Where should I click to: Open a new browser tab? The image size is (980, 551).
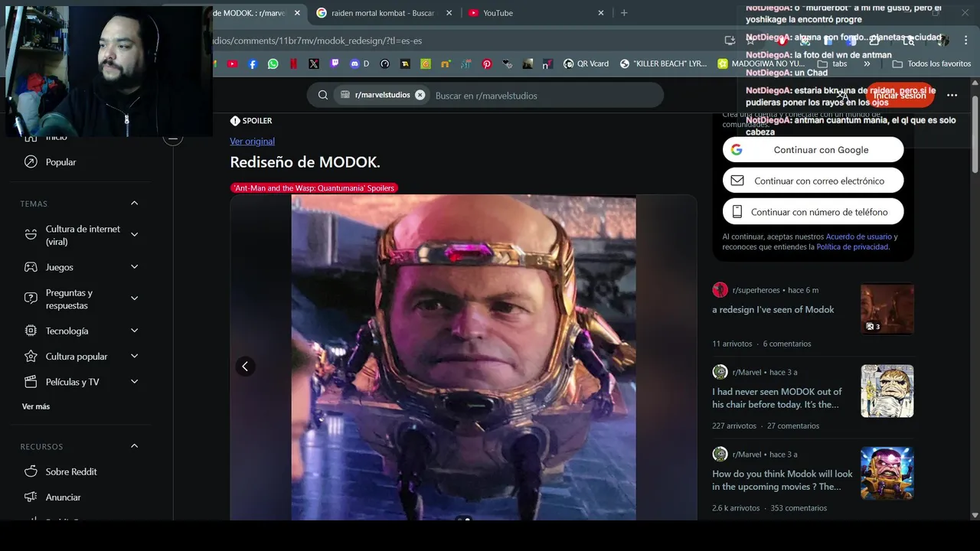pos(624,13)
